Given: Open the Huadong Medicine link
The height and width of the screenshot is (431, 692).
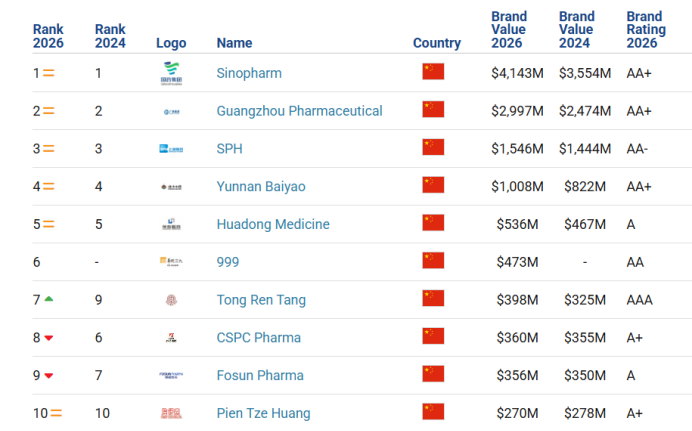Looking at the screenshot, I should click(x=273, y=224).
